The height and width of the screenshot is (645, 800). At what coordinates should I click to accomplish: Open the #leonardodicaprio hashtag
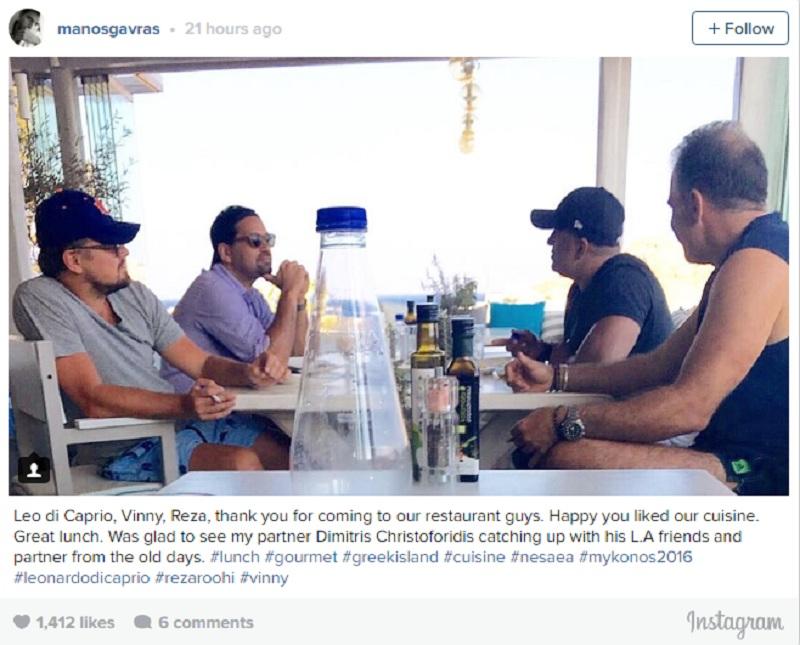(82, 578)
